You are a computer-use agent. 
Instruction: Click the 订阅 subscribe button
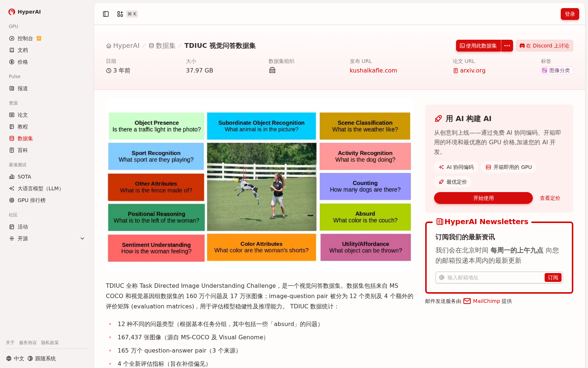pyautogui.click(x=553, y=277)
